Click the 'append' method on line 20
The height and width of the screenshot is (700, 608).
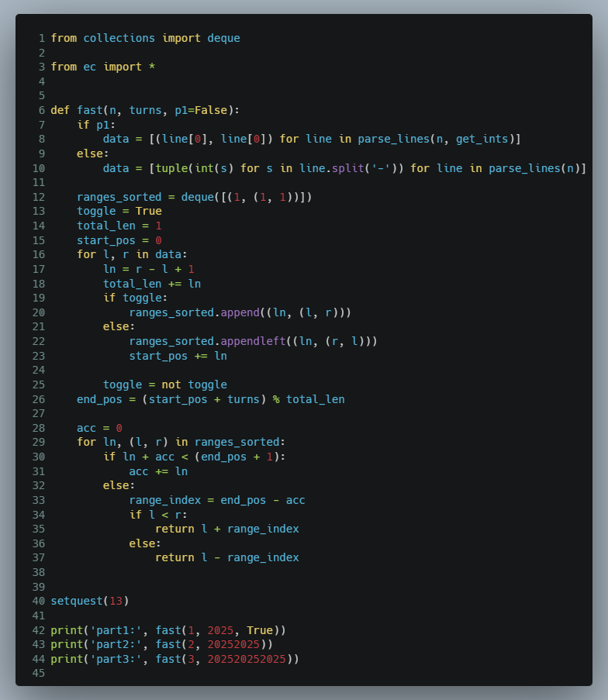coord(240,312)
